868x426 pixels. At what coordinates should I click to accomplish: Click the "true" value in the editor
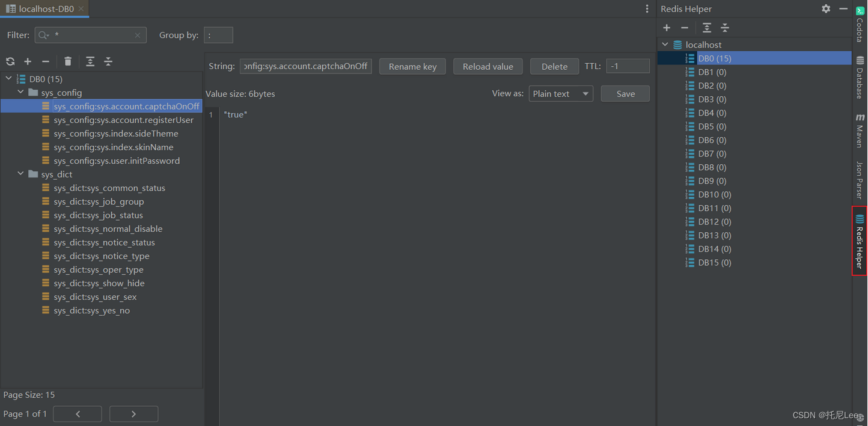[236, 114]
